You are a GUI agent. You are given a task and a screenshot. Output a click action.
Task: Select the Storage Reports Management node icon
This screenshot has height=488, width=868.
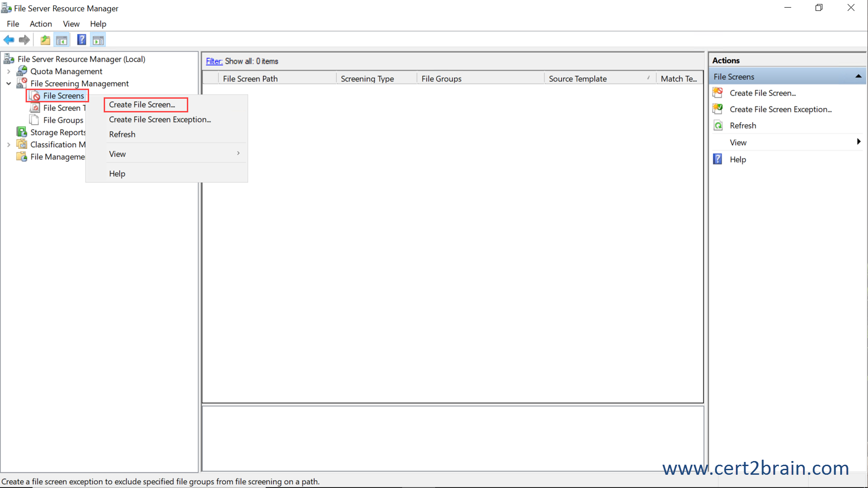[21, 132]
